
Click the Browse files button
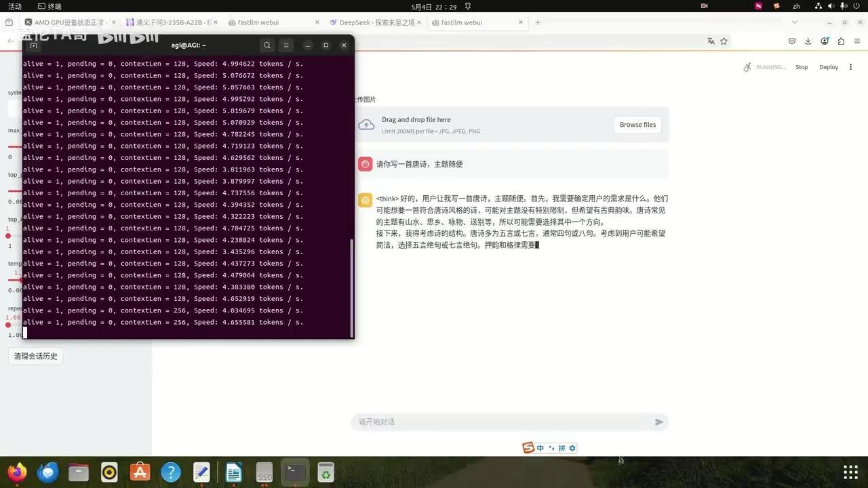(637, 125)
